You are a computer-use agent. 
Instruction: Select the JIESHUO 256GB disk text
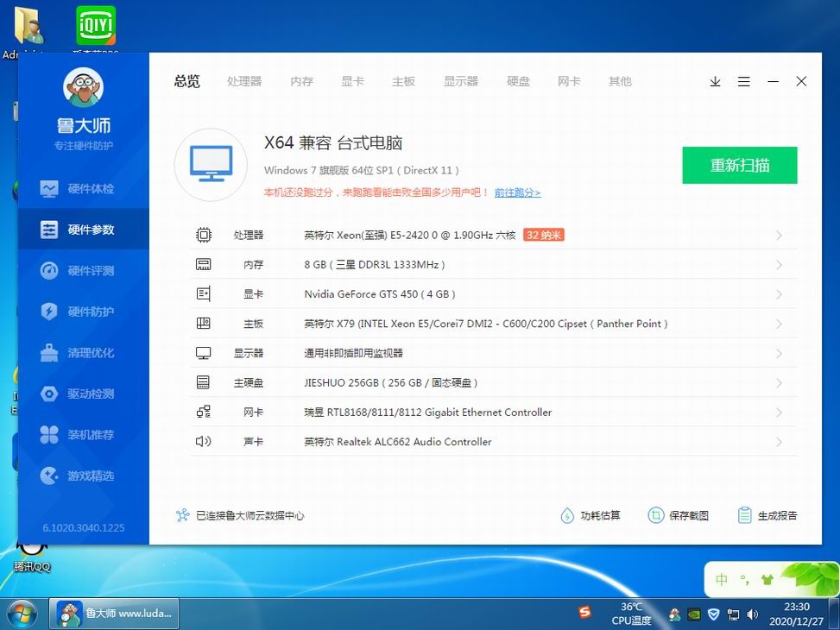(390, 382)
